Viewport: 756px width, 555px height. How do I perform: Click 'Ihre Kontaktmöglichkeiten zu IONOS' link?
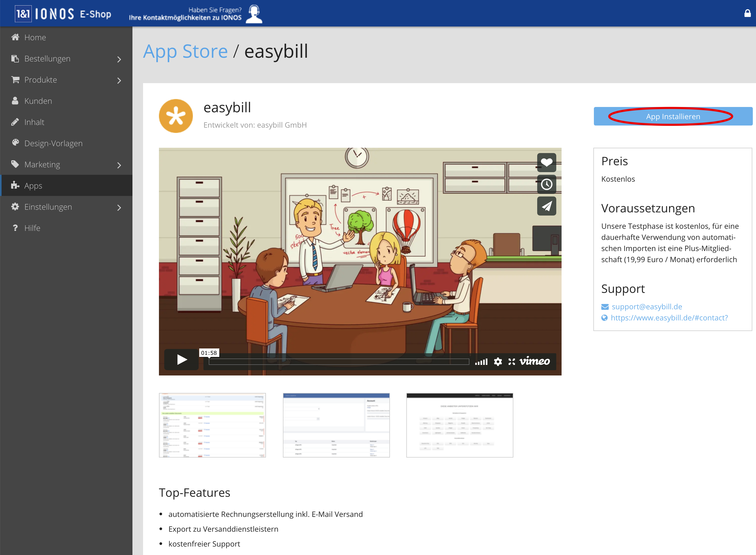click(185, 17)
